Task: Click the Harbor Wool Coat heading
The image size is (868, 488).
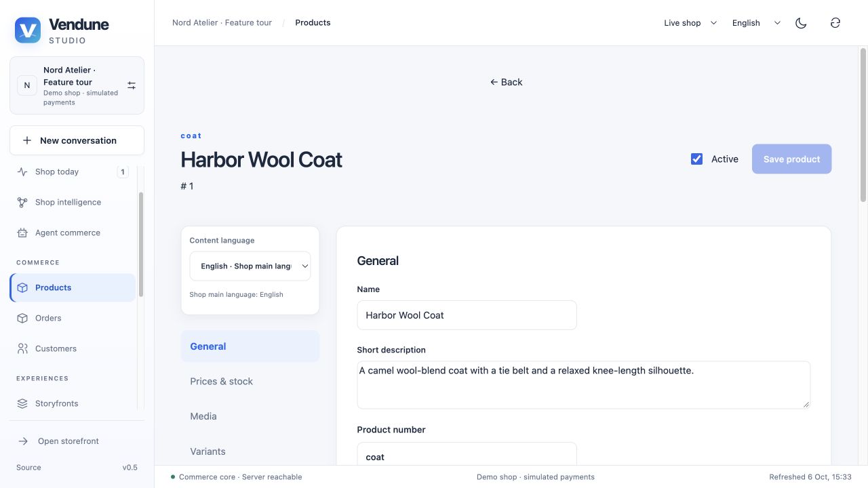Action: [x=261, y=160]
